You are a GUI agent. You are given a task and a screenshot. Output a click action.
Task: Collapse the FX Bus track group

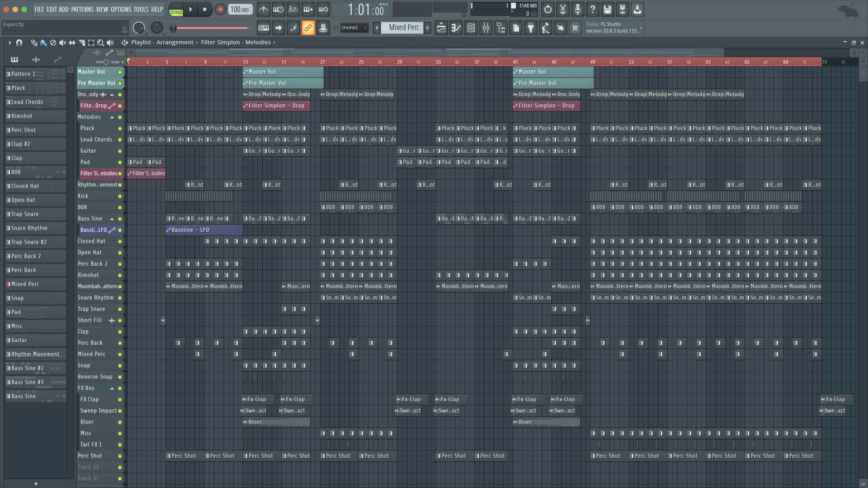(x=112, y=388)
